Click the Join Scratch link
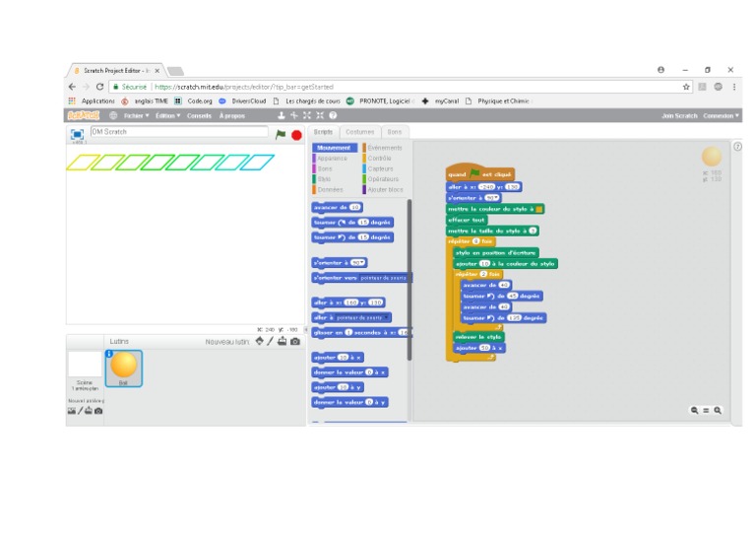Viewport: 756px width, 535px height. coord(679,116)
